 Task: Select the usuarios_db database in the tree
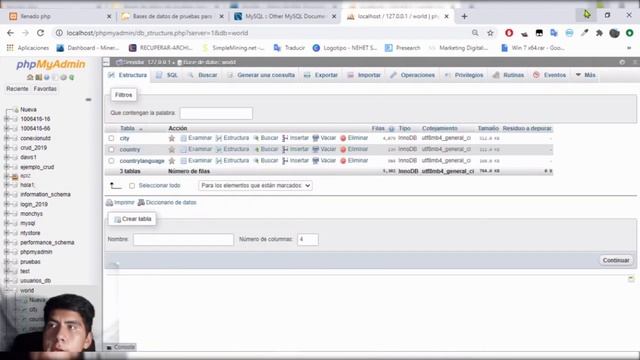pos(36,281)
